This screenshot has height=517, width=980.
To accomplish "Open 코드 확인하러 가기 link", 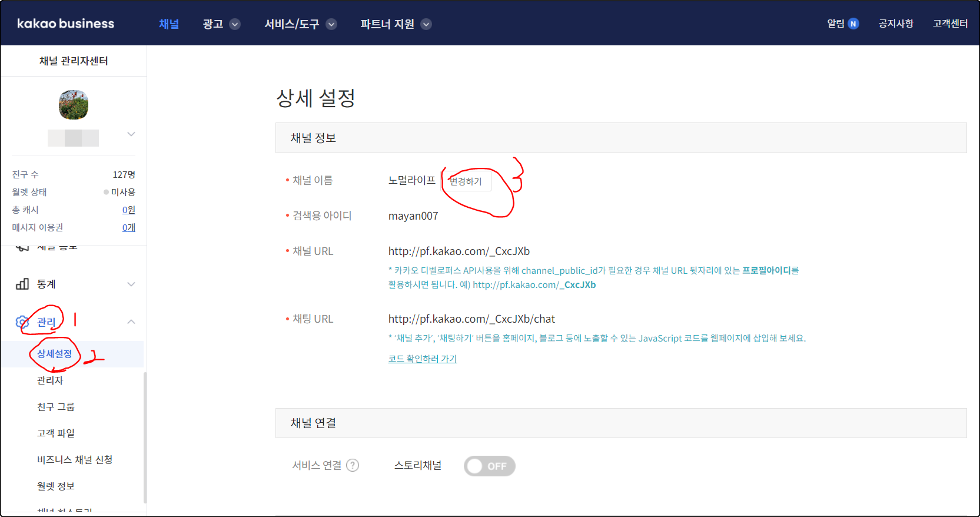I will [x=423, y=358].
